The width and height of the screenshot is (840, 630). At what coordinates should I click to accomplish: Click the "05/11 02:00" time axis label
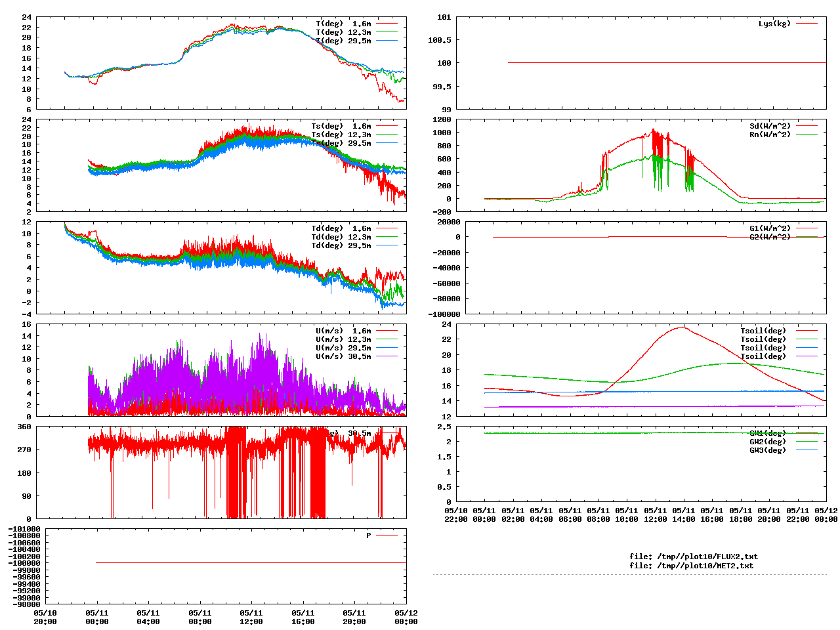click(513, 514)
